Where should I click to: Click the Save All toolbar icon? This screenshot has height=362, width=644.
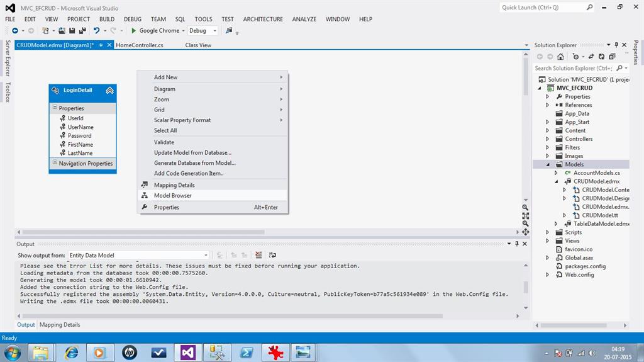(x=82, y=31)
